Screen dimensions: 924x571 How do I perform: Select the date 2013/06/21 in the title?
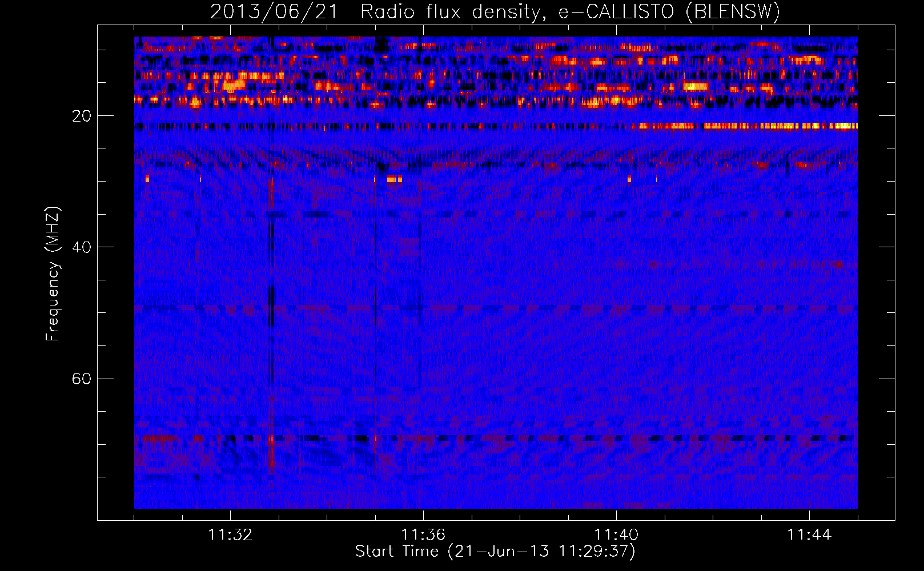pos(274,11)
